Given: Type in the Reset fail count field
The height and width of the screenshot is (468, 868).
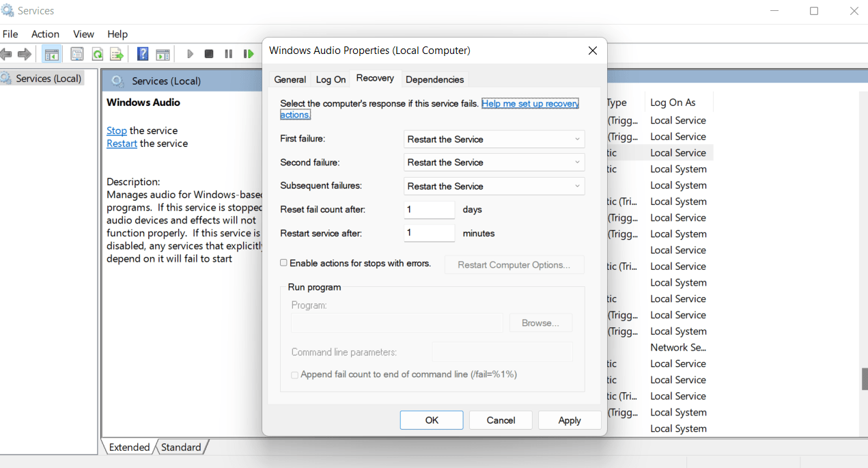Looking at the screenshot, I should tap(429, 209).
